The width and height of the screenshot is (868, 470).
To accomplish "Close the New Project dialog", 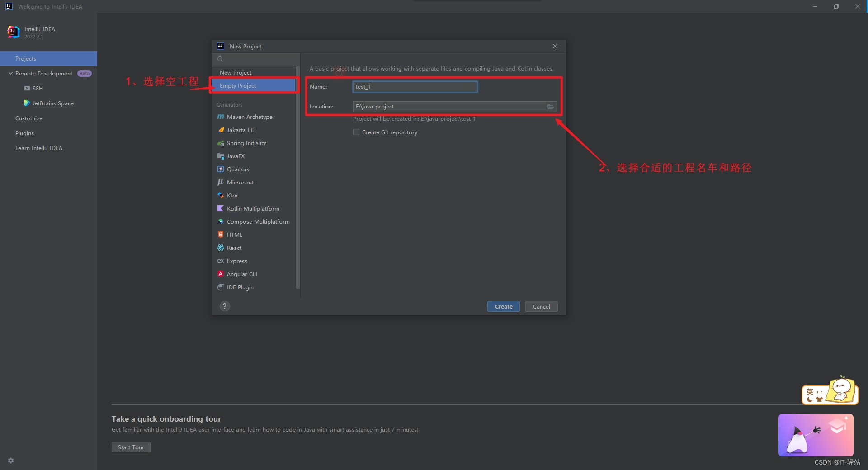I will pyautogui.click(x=555, y=46).
